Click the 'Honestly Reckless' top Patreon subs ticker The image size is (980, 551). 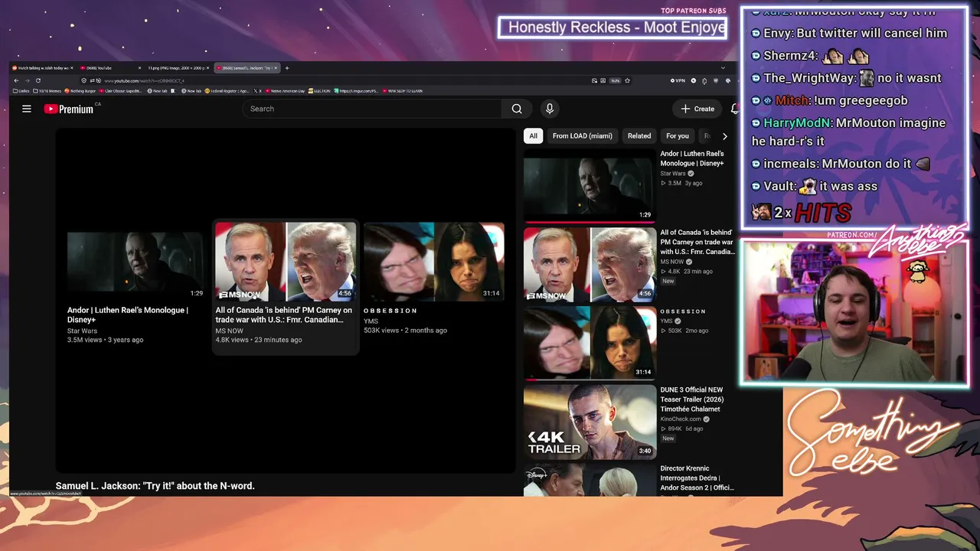click(x=612, y=28)
